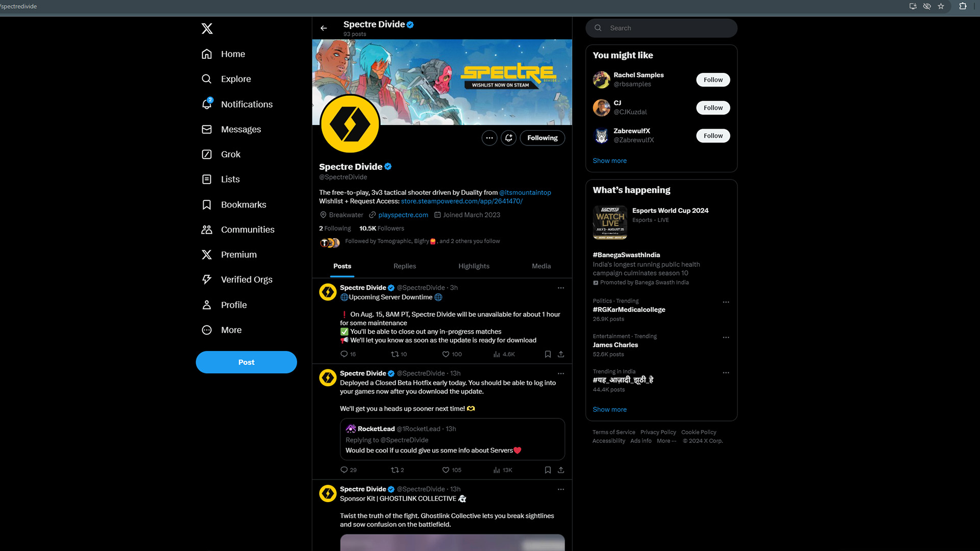
Task: Click the Grok icon in sidebar
Action: point(207,154)
